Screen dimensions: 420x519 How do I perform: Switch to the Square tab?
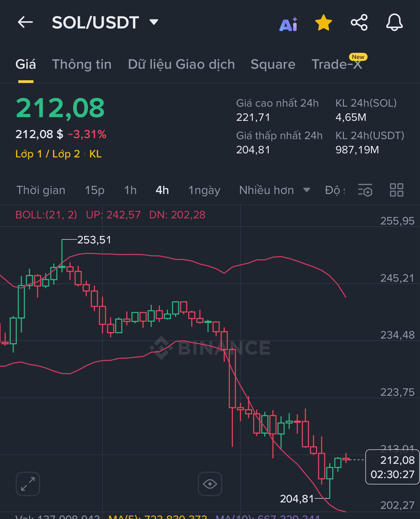point(273,64)
